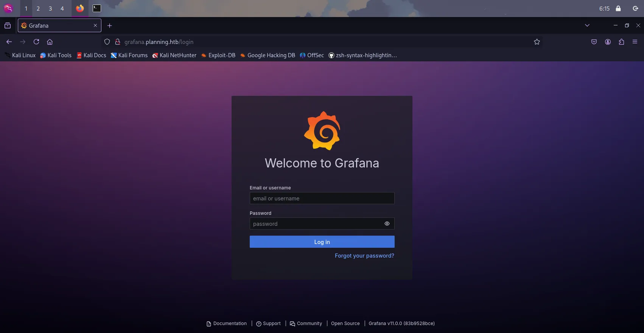
Task: Close the Grafana tab
Action: 95,25
